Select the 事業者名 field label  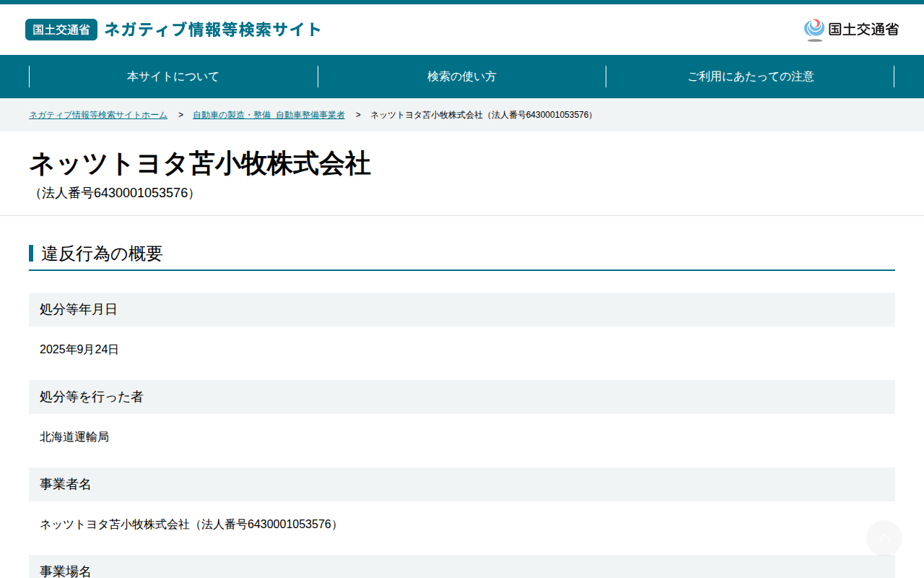point(66,484)
